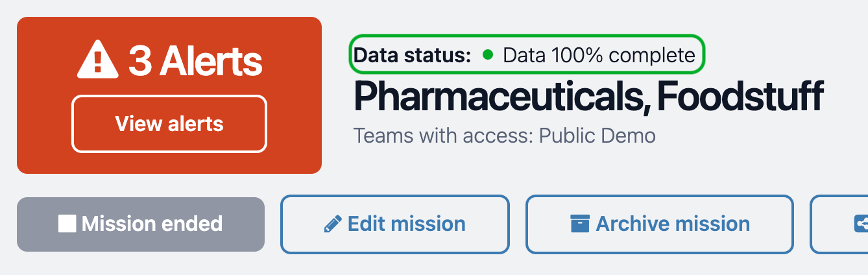Image resolution: width=868 pixels, height=275 pixels.
Task: Open the Public Demo team name
Action: (x=597, y=136)
